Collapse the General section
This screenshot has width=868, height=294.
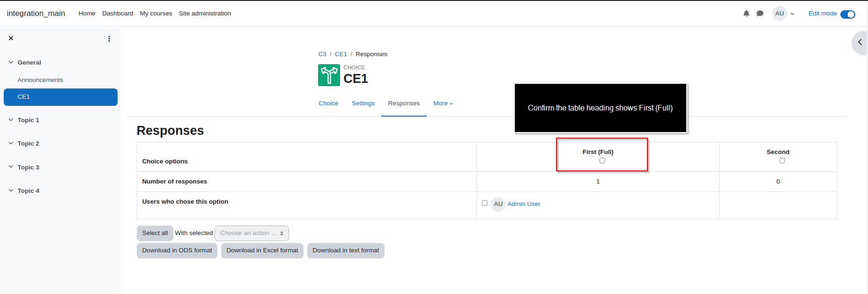[11, 62]
